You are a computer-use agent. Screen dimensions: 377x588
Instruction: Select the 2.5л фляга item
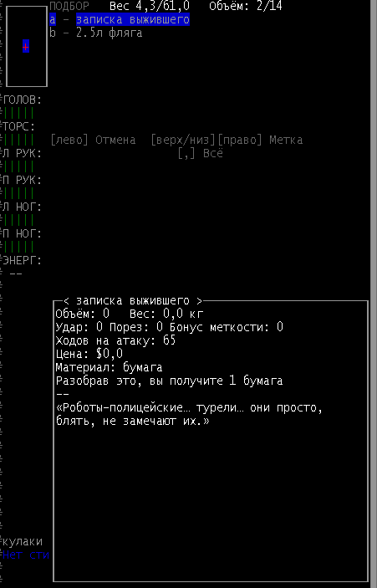pyautogui.click(x=96, y=33)
